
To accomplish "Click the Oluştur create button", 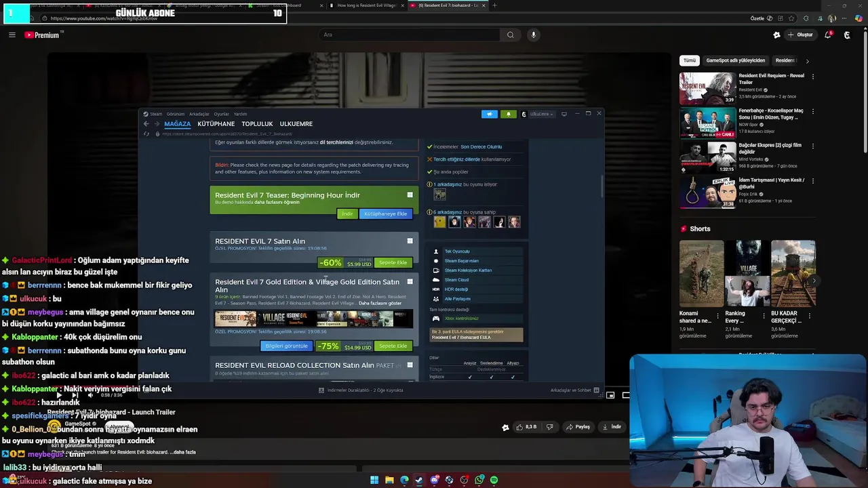I will click(x=800, y=35).
